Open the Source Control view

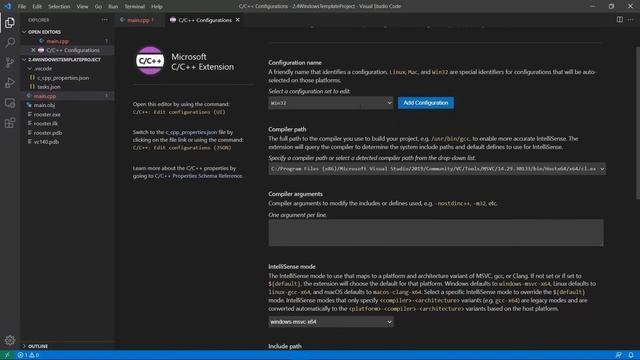10,62
